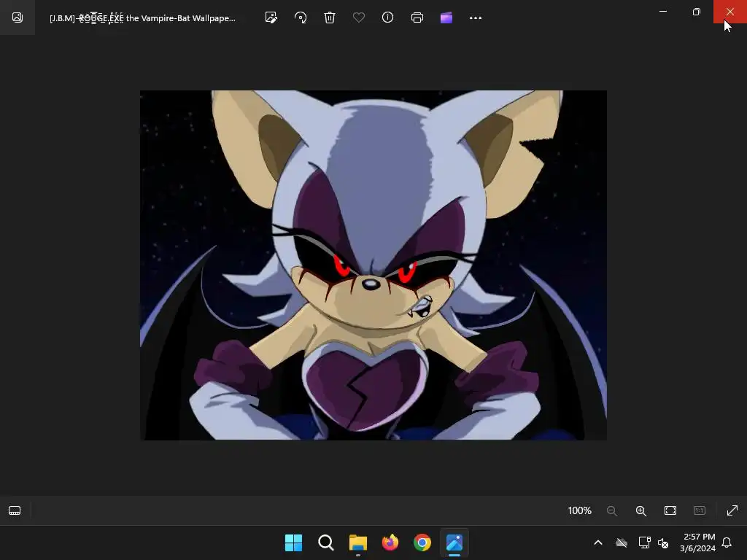The width and height of the screenshot is (747, 560).
Task: Open the notifications bell
Action: tap(727, 542)
